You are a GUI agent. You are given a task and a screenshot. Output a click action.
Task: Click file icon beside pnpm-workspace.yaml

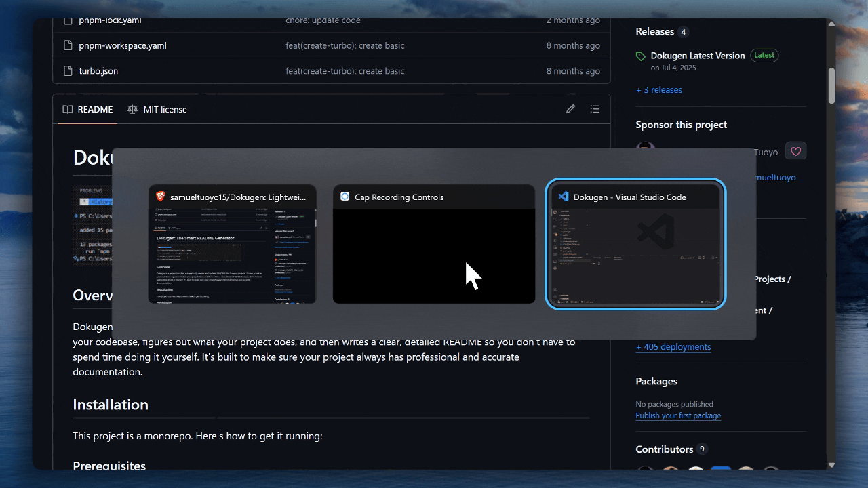(67, 45)
